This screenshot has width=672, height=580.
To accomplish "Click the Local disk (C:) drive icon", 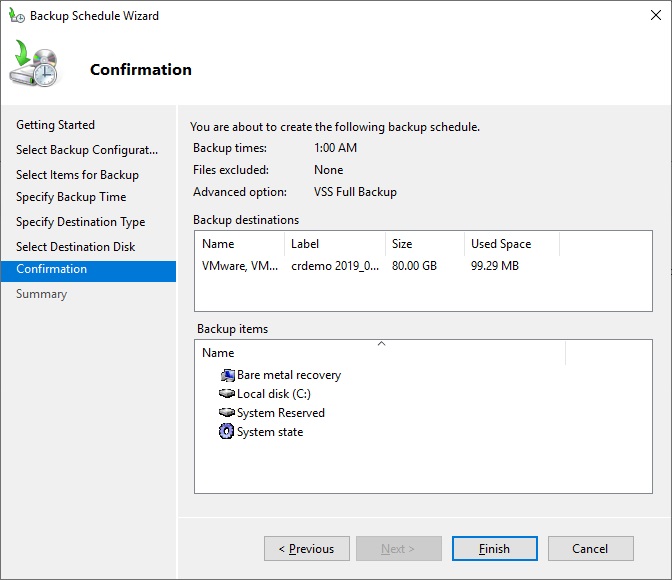I will [227, 393].
